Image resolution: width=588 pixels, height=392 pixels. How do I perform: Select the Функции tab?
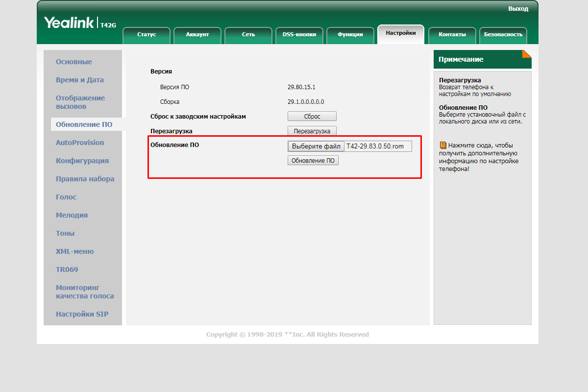pos(350,35)
